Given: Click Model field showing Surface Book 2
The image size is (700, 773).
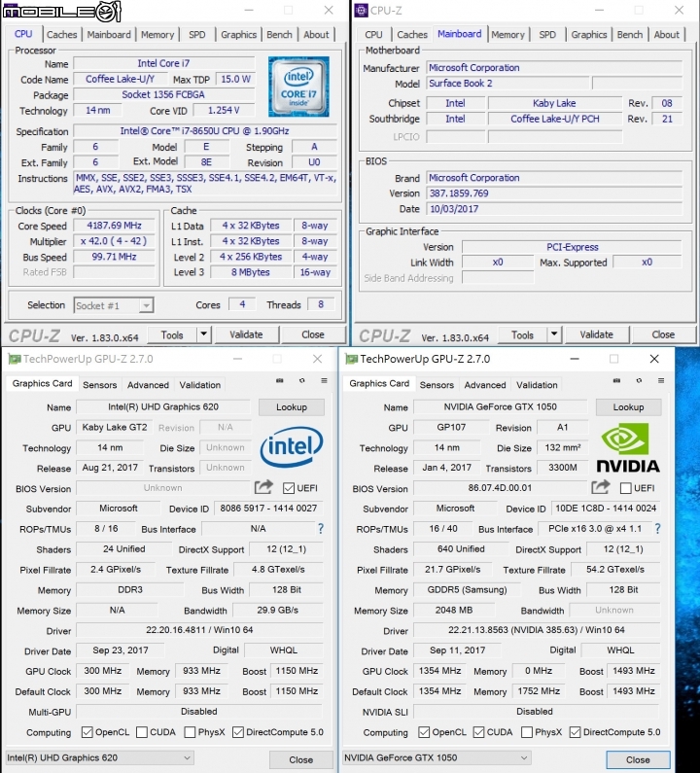Looking at the screenshot, I should 507,84.
